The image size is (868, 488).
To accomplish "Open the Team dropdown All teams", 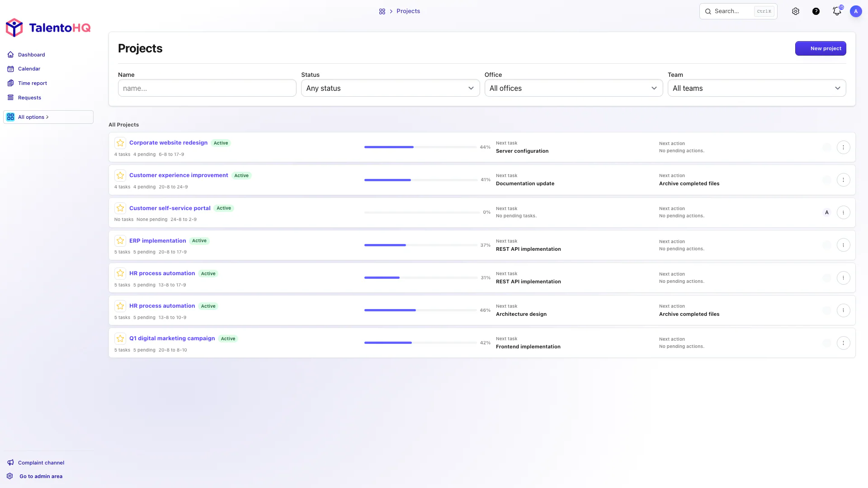I will (757, 88).
